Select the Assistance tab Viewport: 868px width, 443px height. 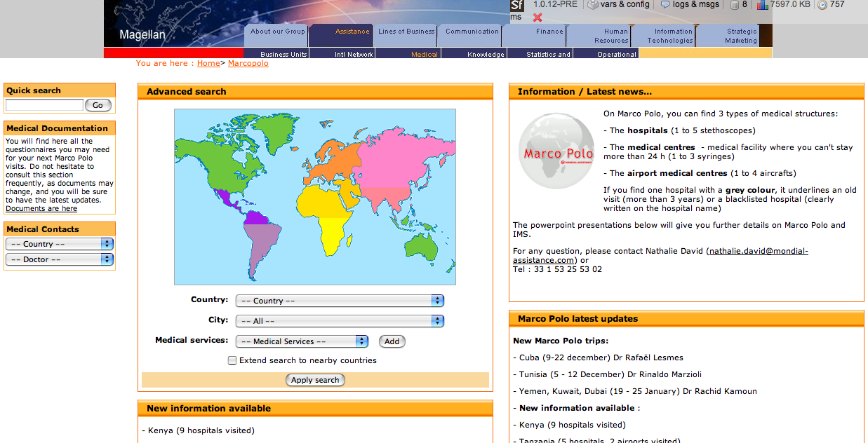click(x=340, y=36)
